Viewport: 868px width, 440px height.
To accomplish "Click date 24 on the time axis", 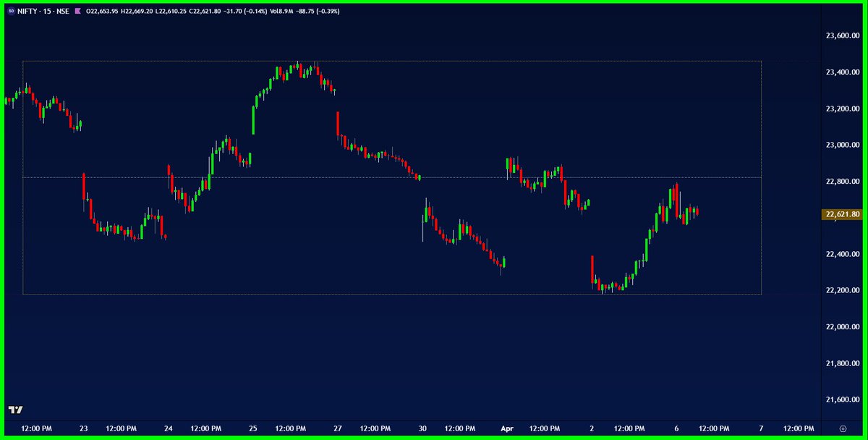I will click(x=169, y=429).
